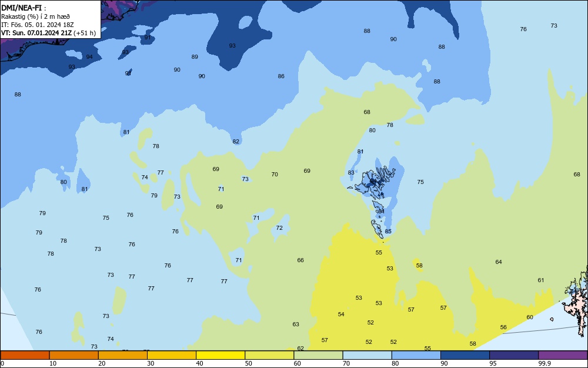Pick the 50–60 pale yellow legend swatch
588x368 pixels.
[269, 355]
